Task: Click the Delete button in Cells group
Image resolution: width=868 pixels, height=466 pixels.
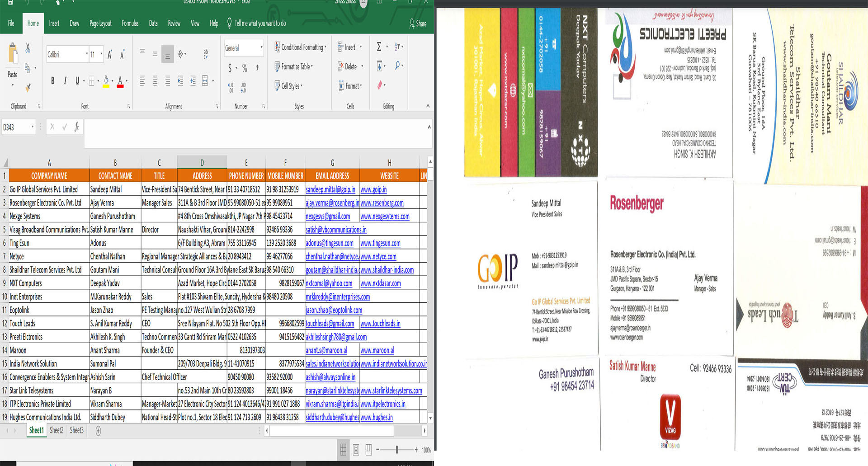Action: point(350,66)
